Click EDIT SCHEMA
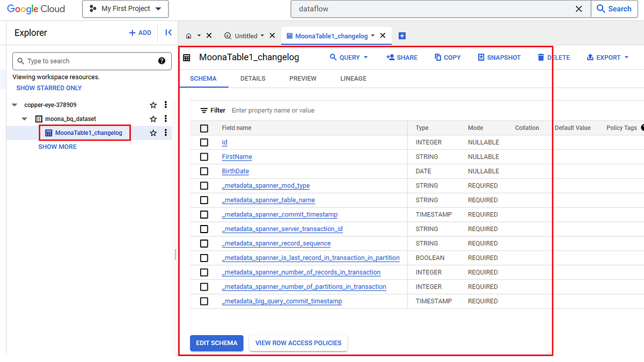 tap(216, 343)
